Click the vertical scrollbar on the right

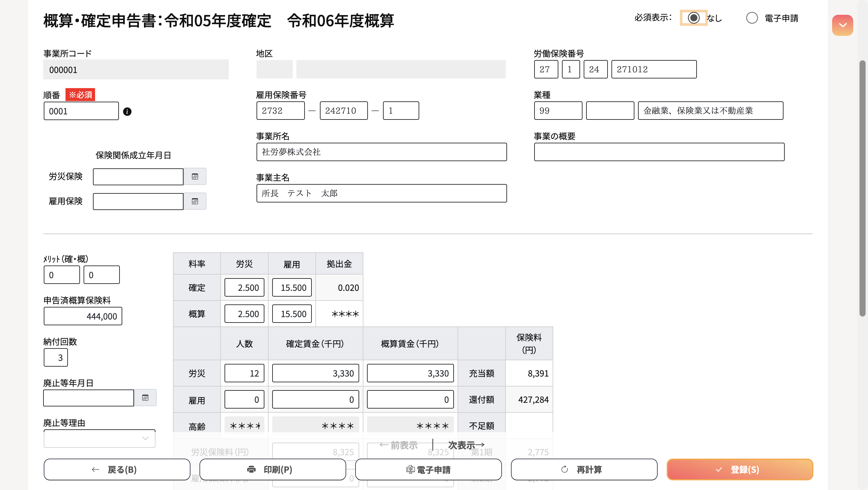pos(862,189)
